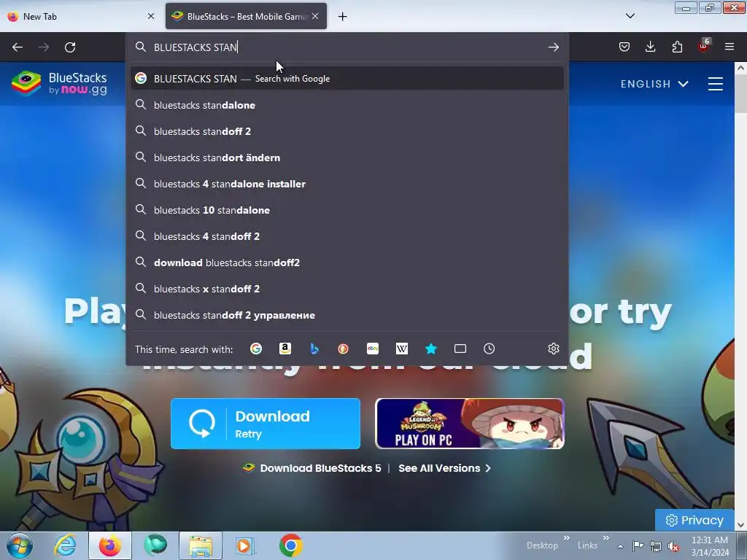The height and width of the screenshot is (560, 747).
Task: Launch Google Chrome from taskbar
Action: [291, 545]
